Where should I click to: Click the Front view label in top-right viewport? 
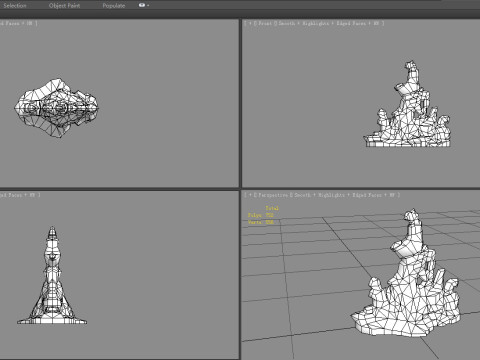(x=265, y=23)
